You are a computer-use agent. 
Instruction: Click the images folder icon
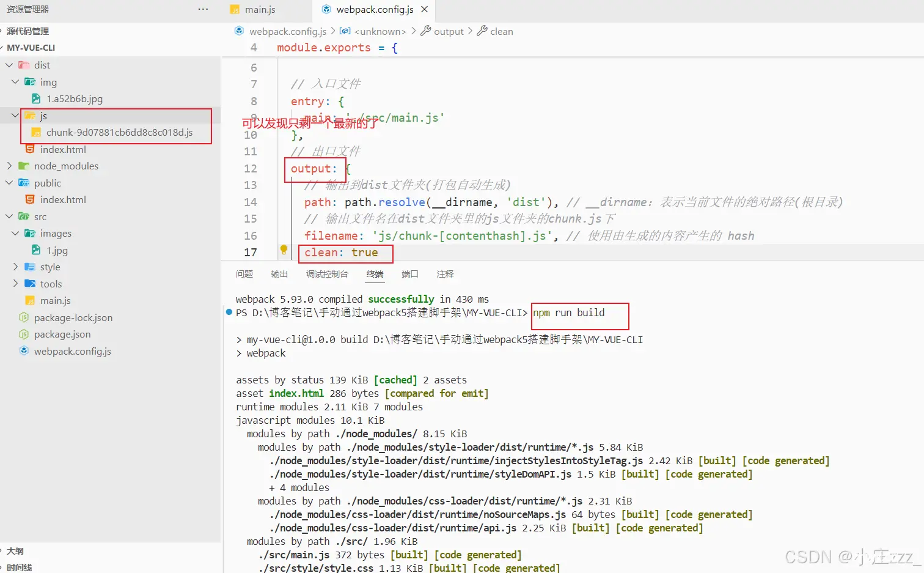tap(30, 233)
